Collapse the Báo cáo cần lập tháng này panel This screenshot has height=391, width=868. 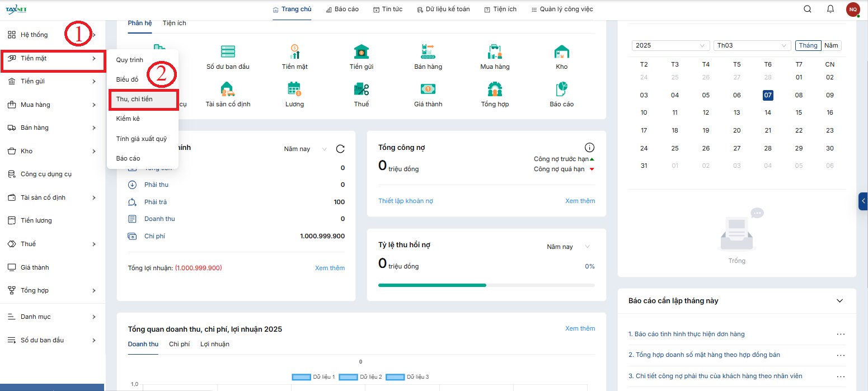click(x=839, y=301)
